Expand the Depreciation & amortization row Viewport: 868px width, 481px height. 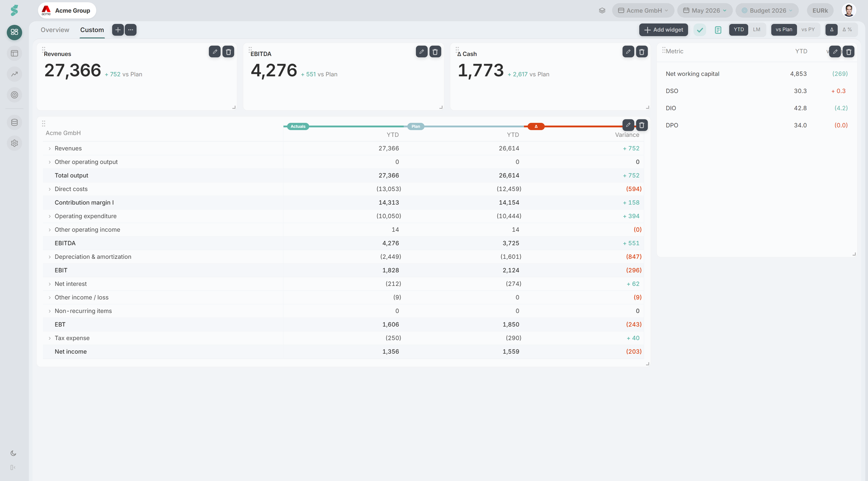point(50,257)
